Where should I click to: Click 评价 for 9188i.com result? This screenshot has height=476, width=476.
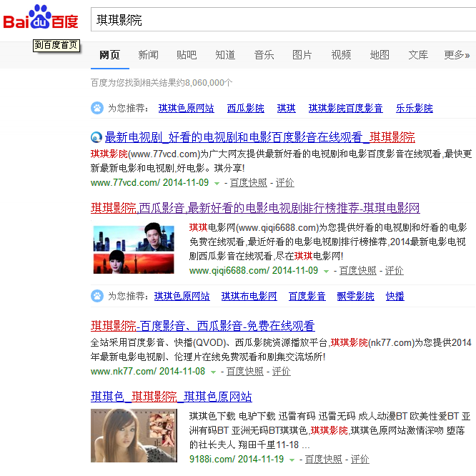tap(360, 460)
